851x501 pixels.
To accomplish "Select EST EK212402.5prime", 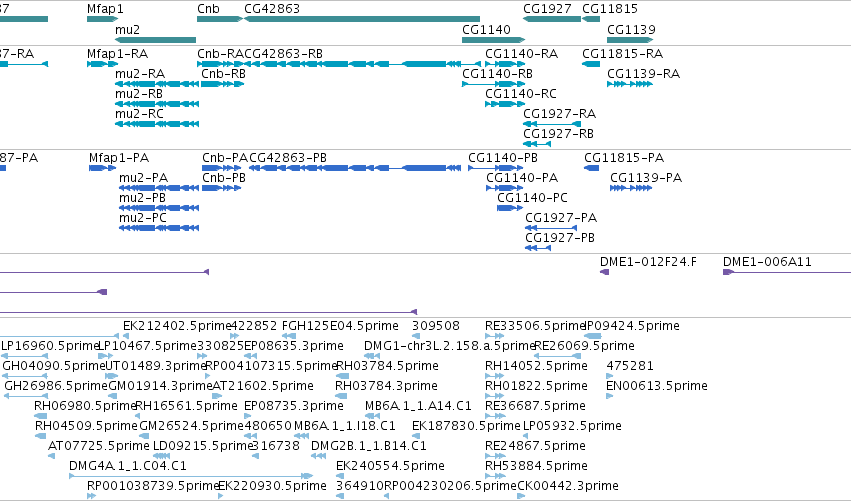I will pyautogui.click(x=177, y=326).
